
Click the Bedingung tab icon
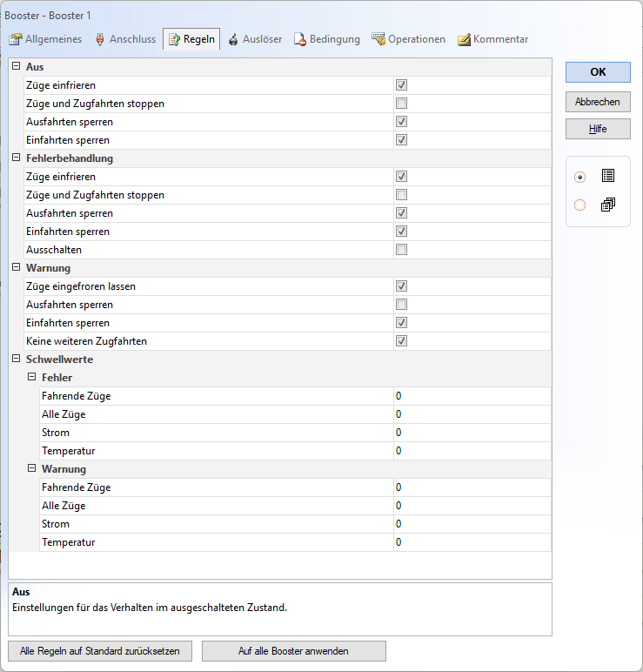(x=299, y=39)
